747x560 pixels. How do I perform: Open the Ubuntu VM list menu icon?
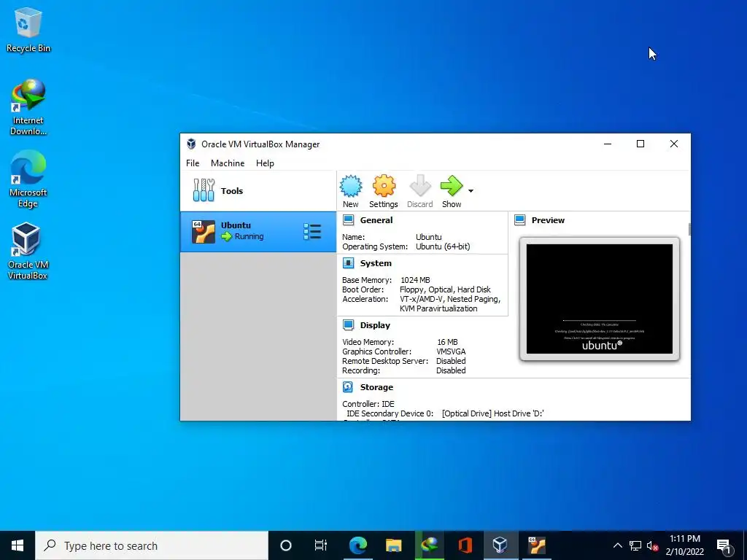tap(312, 232)
